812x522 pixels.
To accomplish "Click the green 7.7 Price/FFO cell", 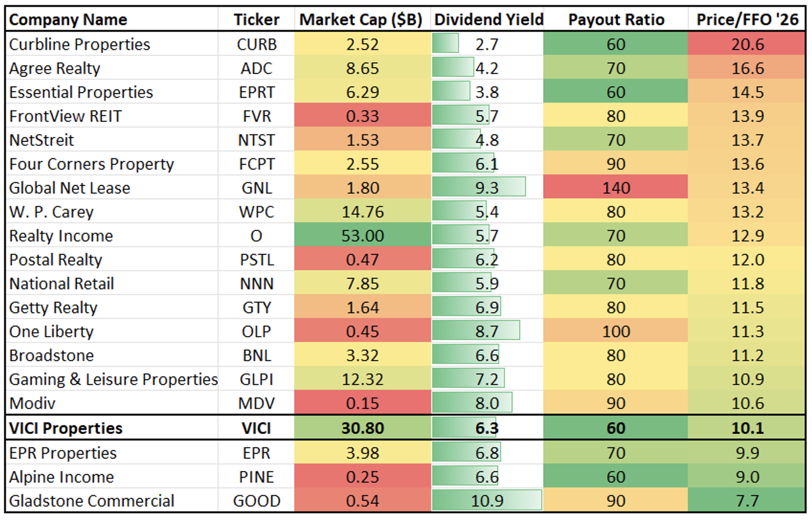I will click(x=747, y=501).
